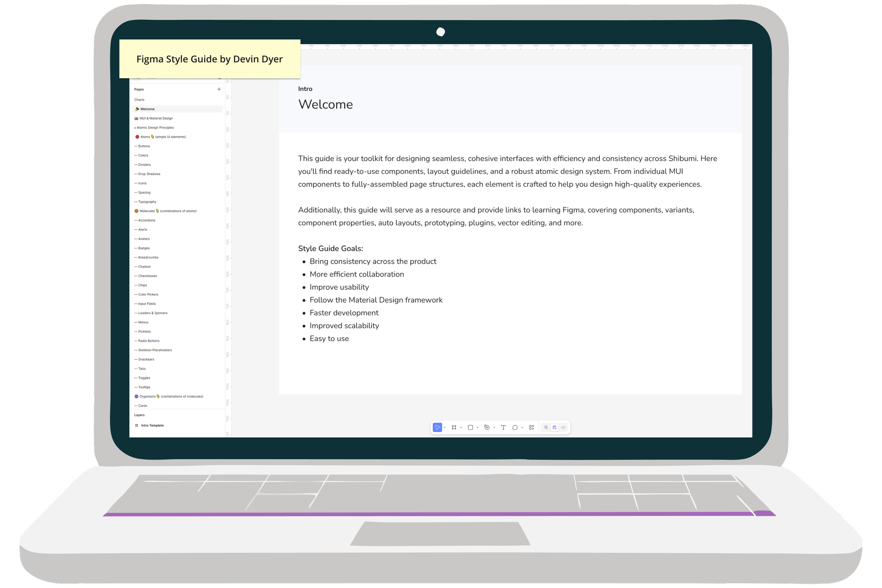Expand the Frame tool dropdown

[x=461, y=428]
